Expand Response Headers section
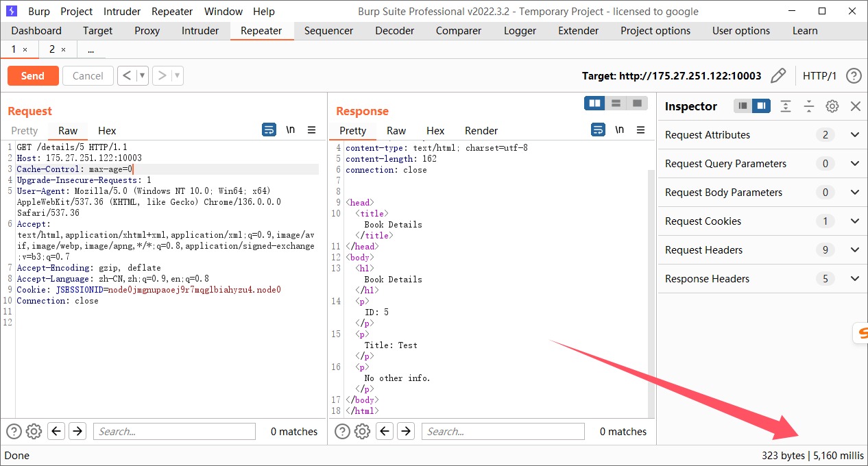This screenshot has height=466, width=868. point(854,279)
